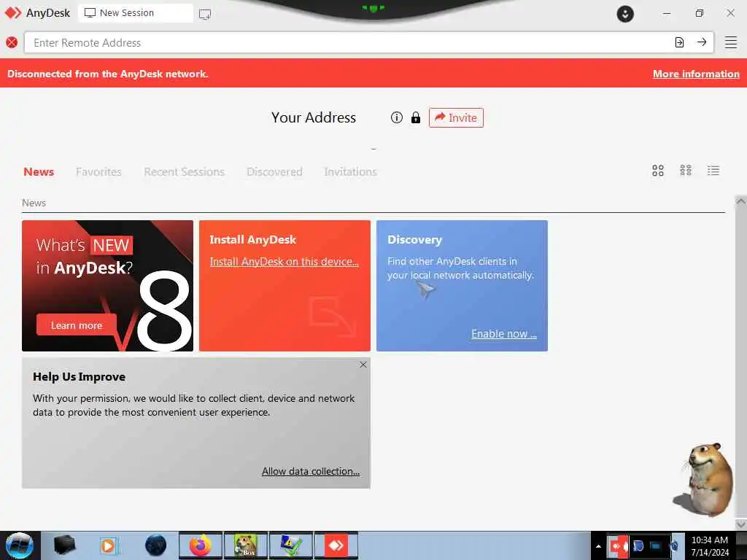Click the Invite button

456,117
